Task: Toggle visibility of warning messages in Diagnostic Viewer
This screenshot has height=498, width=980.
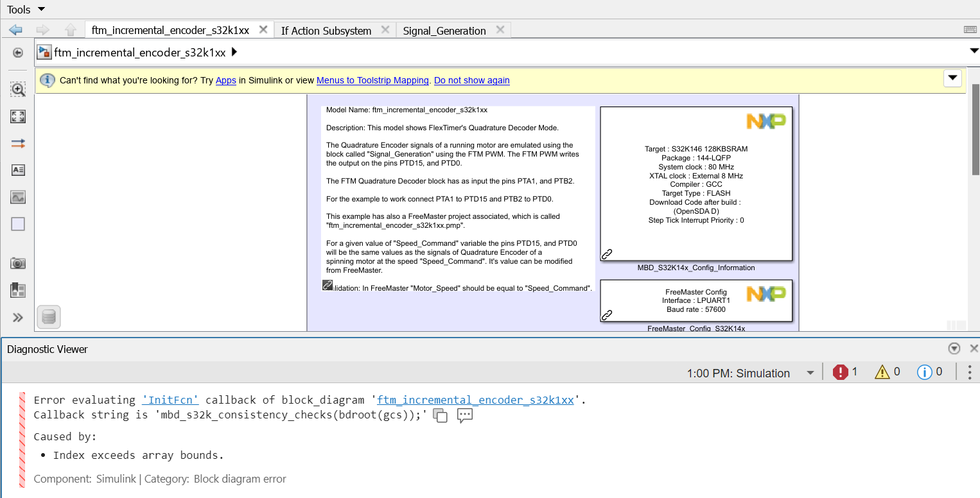Action: (x=886, y=372)
